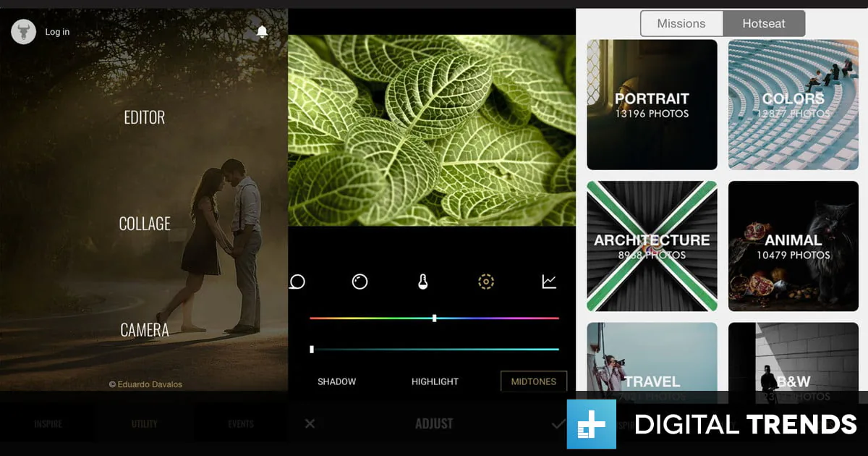Tap the green leaf photo preview
The height and width of the screenshot is (456, 868).
[432, 131]
